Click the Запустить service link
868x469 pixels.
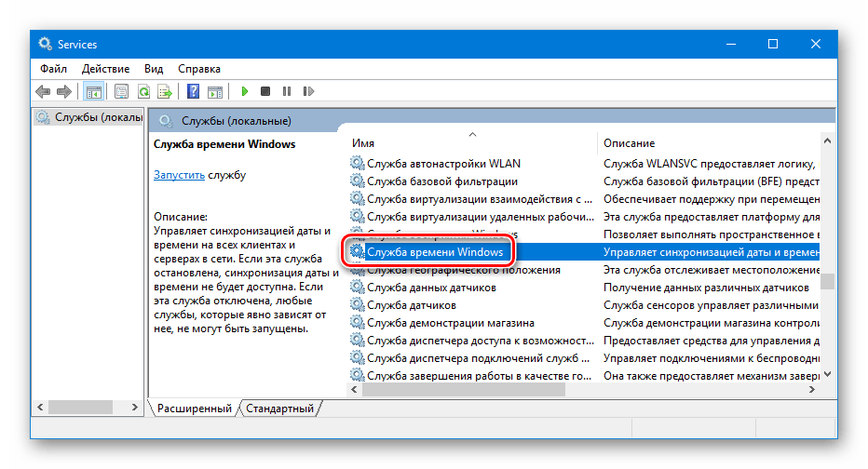(179, 175)
